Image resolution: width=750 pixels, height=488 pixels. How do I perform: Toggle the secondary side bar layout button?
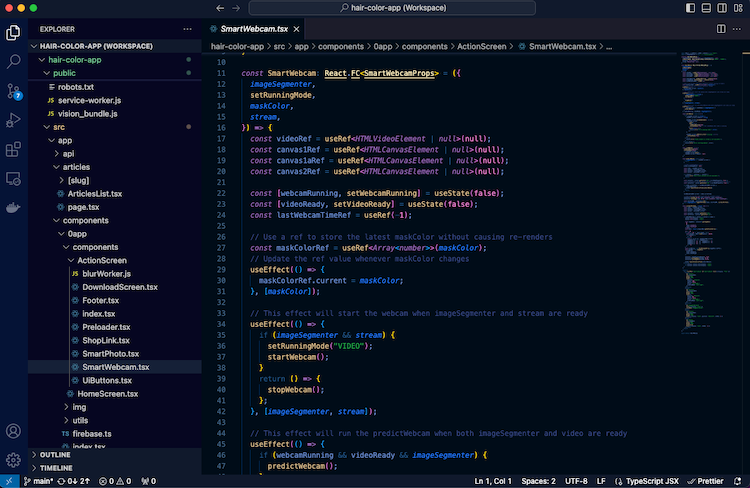[722, 8]
